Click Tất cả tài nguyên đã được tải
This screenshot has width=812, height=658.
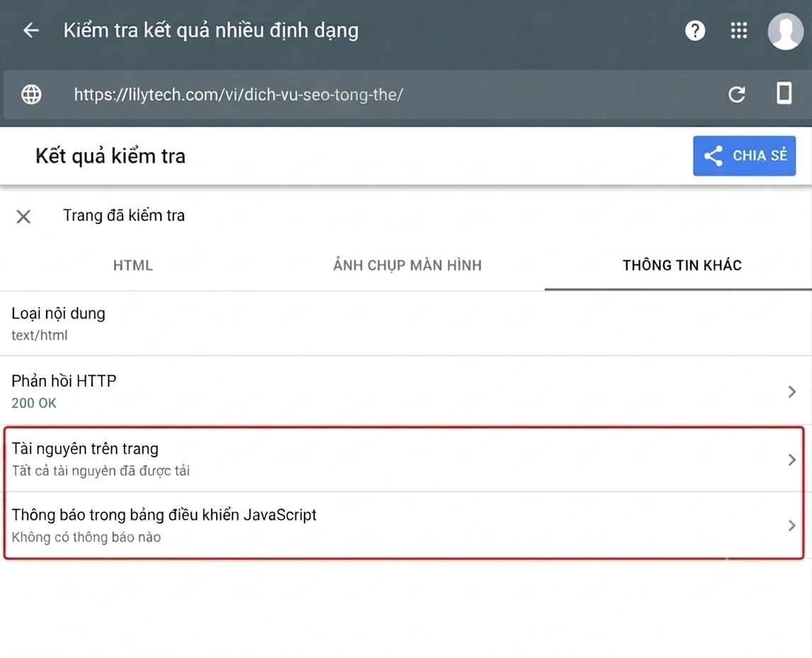click(x=101, y=470)
